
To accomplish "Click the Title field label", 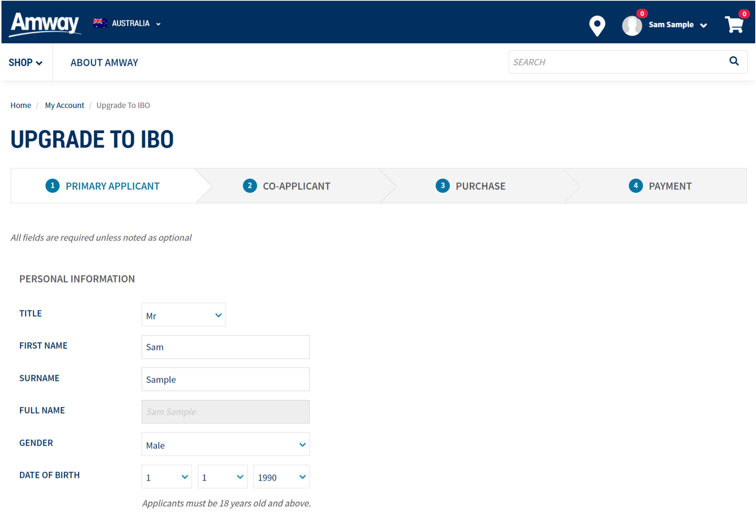I will pyautogui.click(x=30, y=313).
